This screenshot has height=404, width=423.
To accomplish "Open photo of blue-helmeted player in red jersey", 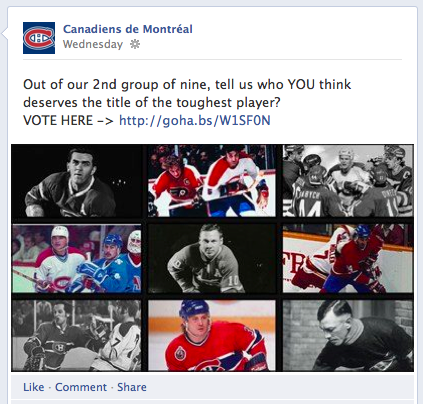I will 212,335.
